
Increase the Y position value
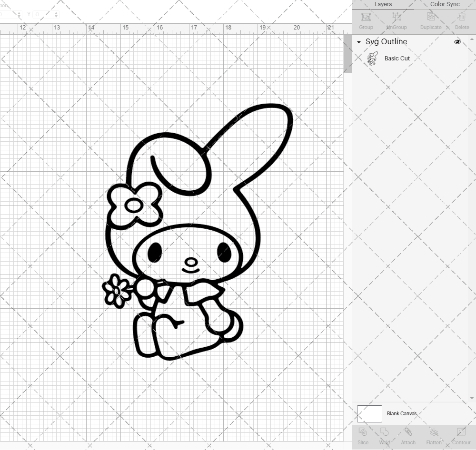point(56,12)
